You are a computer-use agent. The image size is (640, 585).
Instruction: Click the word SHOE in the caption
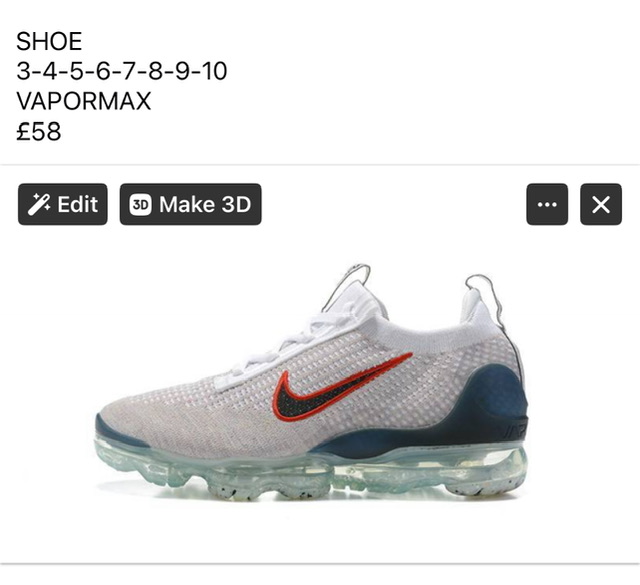(x=49, y=41)
